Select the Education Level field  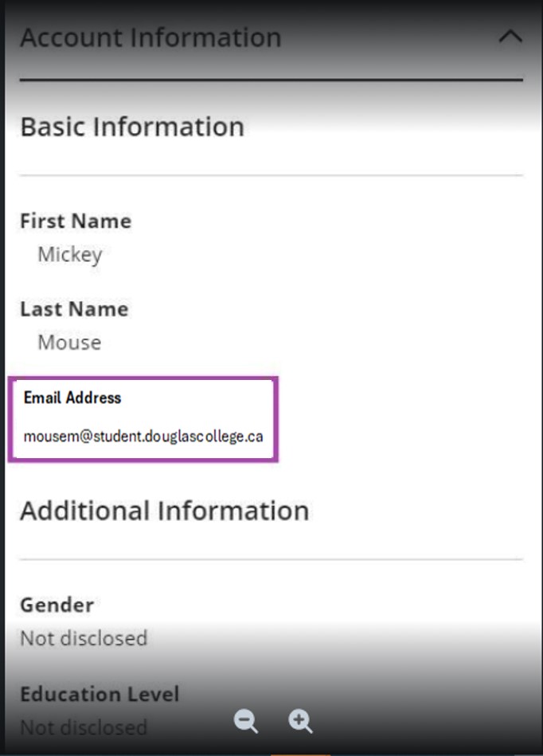point(99,694)
